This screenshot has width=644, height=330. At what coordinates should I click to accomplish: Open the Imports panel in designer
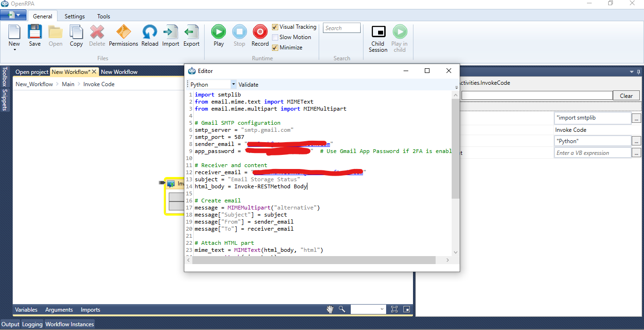click(91, 309)
